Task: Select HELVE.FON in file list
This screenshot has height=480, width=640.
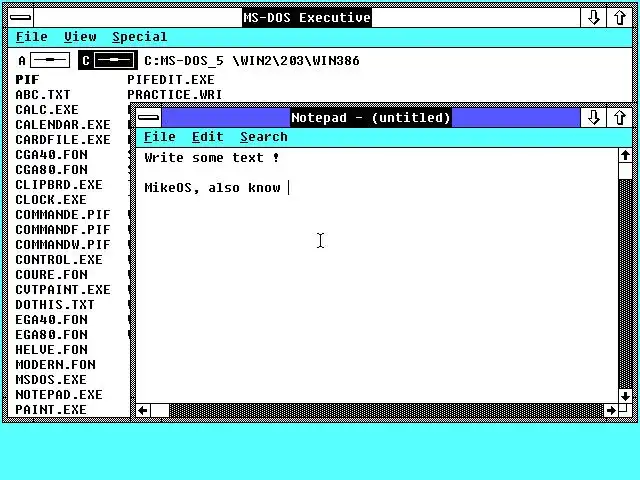Action: [x=51, y=350]
